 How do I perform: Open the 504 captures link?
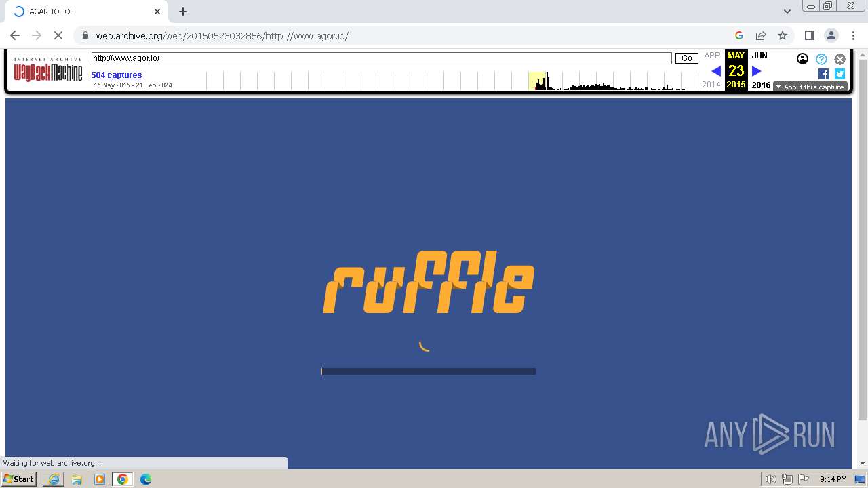[117, 75]
